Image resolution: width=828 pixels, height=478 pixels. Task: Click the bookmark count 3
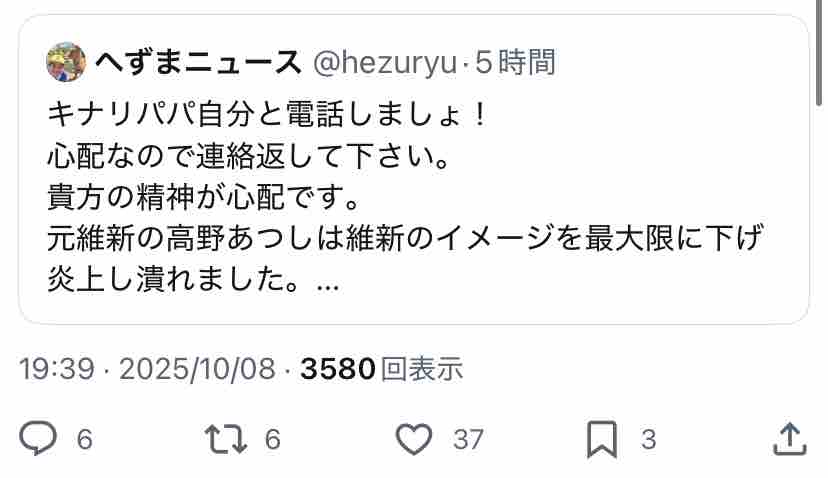(649, 439)
